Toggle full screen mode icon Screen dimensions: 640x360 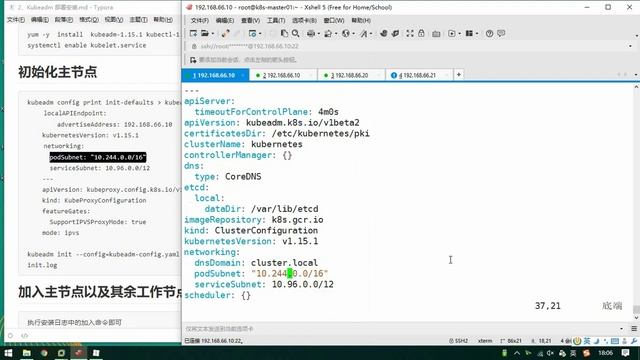(409, 33)
